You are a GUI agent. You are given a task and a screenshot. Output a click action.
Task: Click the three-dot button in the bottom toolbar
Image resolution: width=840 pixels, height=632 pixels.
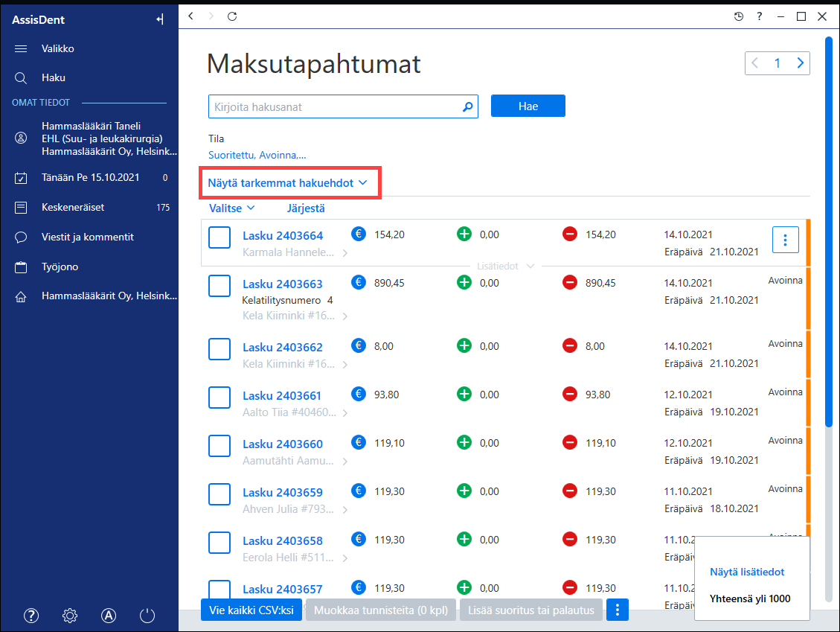point(617,610)
